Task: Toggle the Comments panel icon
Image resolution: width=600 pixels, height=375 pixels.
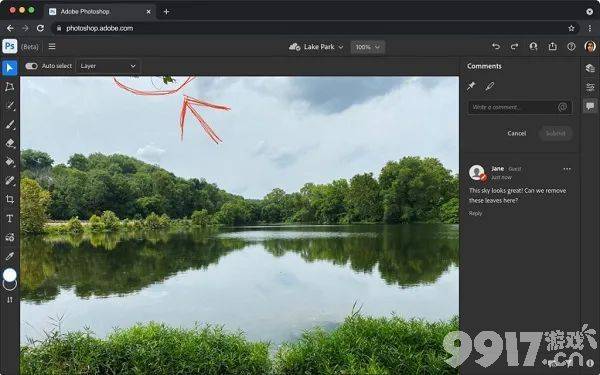Action: coord(590,106)
